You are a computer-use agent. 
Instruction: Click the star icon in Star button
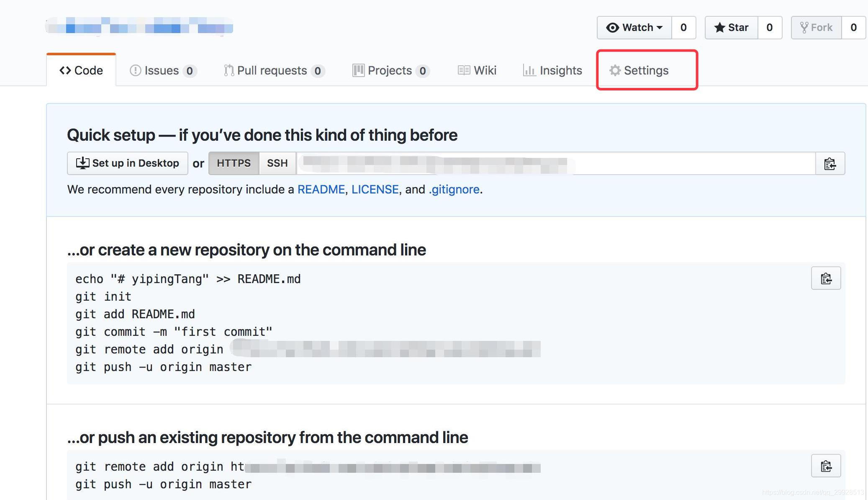719,28
